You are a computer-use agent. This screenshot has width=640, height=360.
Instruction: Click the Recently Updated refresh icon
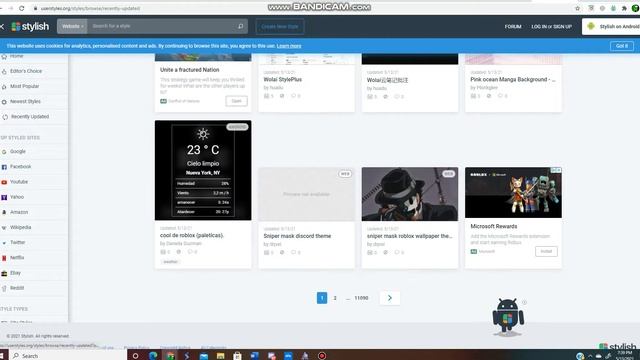[5, 117]
